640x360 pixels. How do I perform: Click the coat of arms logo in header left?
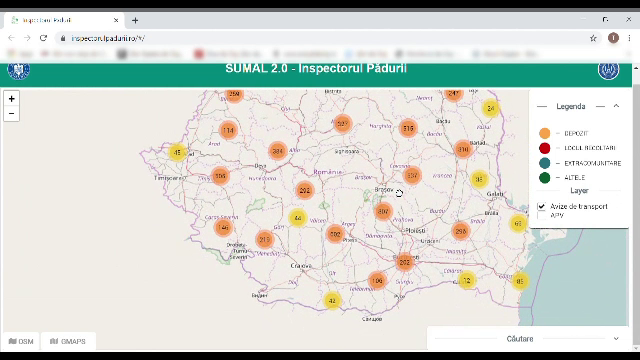tap(18, 70)
